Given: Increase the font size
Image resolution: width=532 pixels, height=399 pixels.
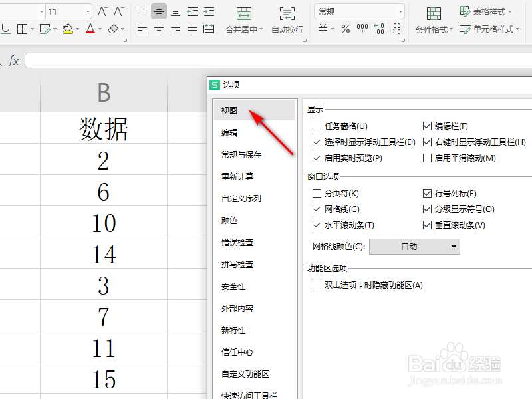Looking at the screenshot, I should (x=101, y=11).
